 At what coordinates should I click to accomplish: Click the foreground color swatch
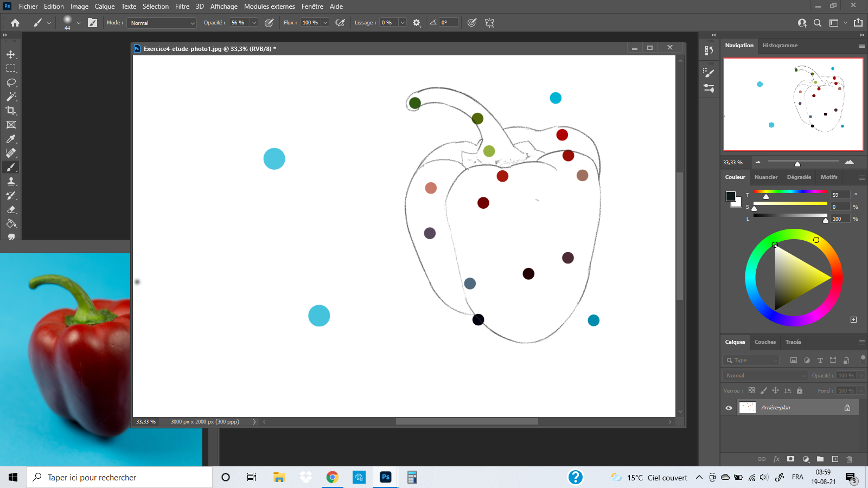coord(730,196)
